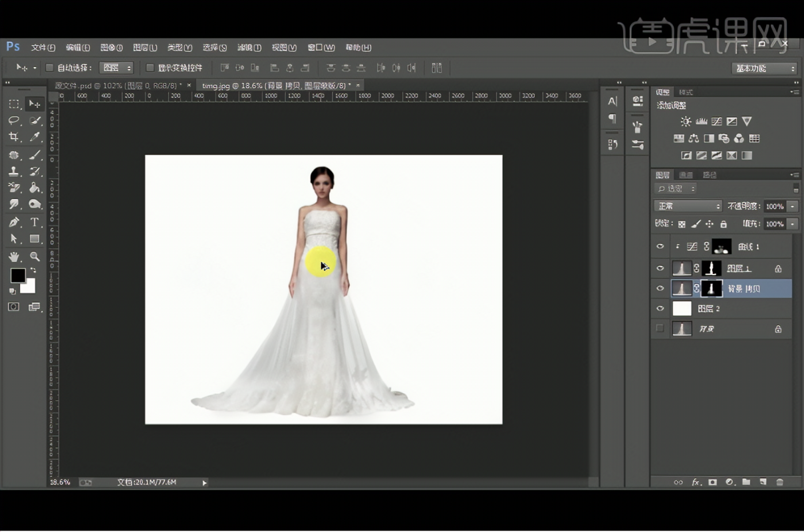Open the layer filter type dropdown
Screen dimensions: 804x532
coord(675,189)
